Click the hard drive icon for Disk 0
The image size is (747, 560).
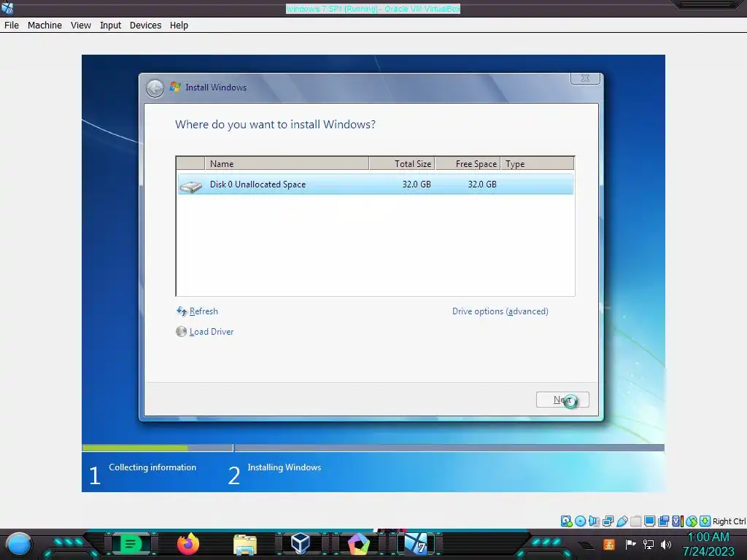191,186
